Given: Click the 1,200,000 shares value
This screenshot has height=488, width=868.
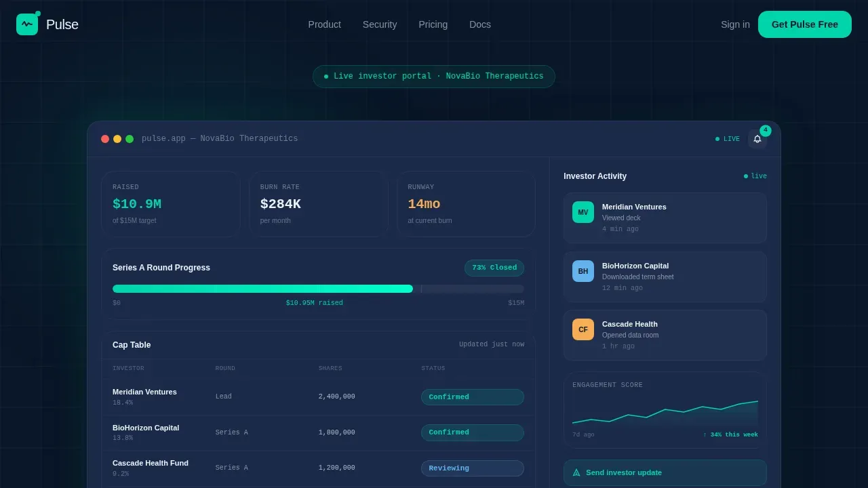Looking at the screenshot, I should 337,468.
